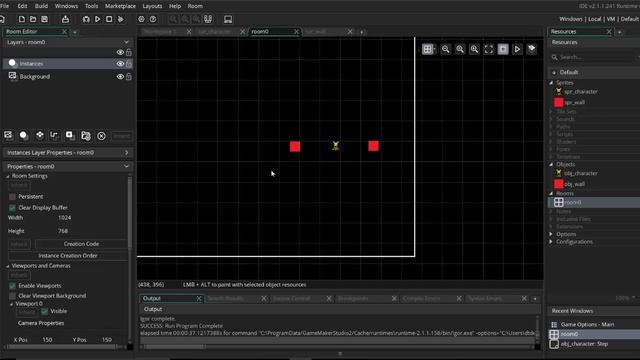Stop the game with the toolbar Stop icon
This screenshot has width=640, height=360.
(109, 19)
